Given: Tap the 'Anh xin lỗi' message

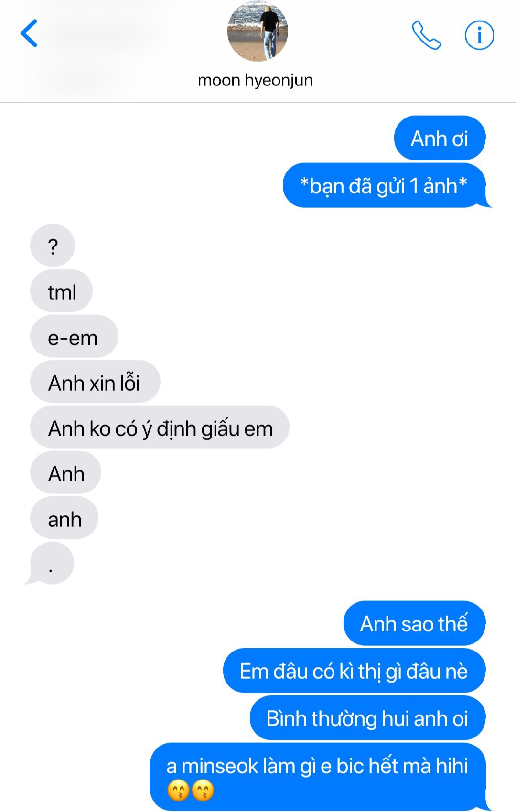Looking at the screenshot, I should tap(95, 382).
